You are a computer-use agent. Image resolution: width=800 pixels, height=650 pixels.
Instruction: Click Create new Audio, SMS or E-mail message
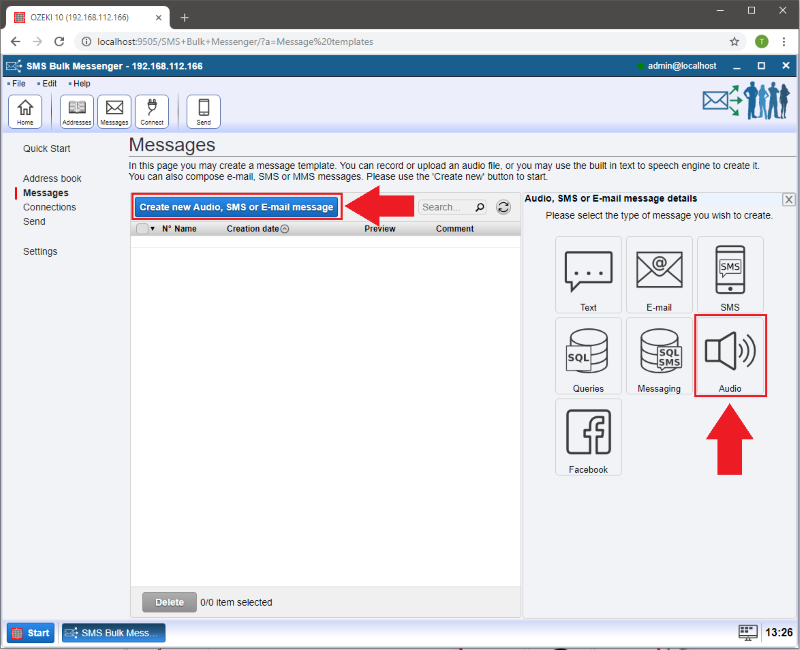pos(237,207)
